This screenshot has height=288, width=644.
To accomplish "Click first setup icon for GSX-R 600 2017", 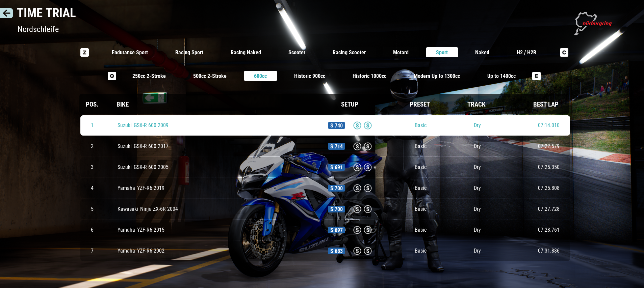I will (x=357, y=146).
